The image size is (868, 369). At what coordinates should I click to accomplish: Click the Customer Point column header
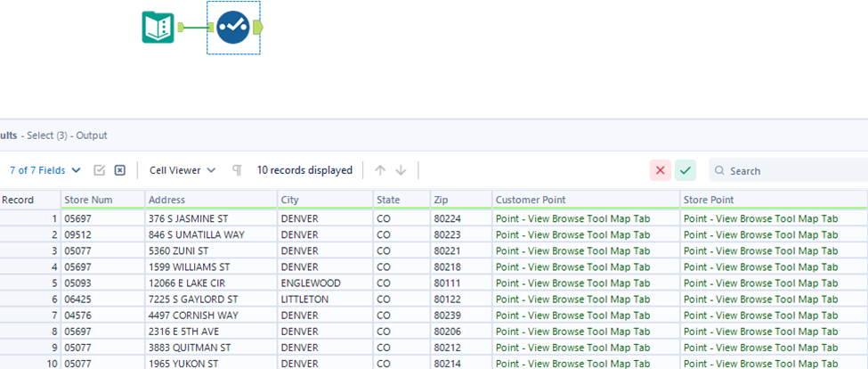point(586,200)
